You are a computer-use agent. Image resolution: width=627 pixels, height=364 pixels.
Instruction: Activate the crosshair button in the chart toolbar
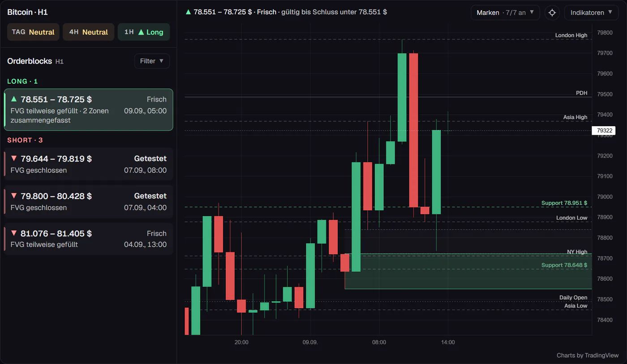(x=552, y=13)
